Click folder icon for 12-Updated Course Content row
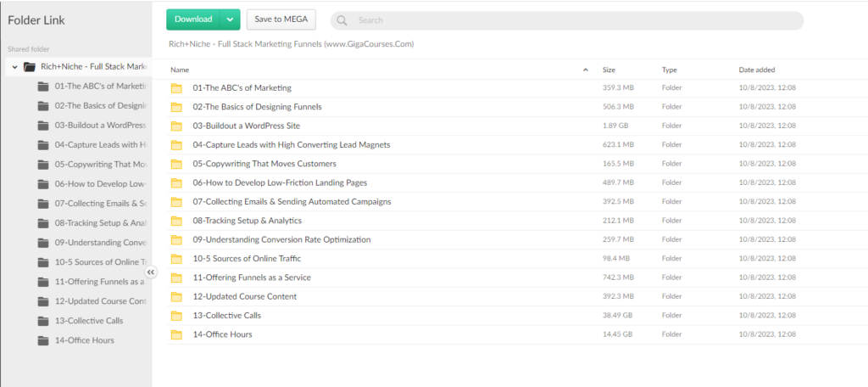The image size is (868, 387). [176, 297]
